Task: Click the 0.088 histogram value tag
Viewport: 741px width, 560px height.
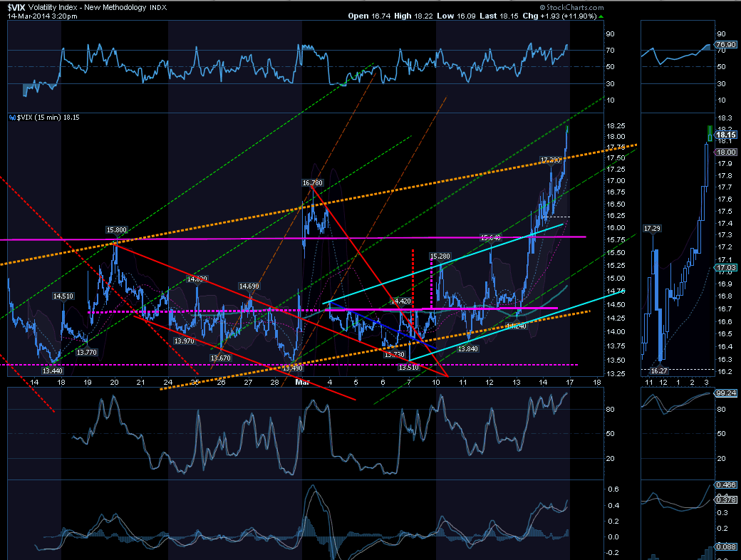Action: coord(726,546)
